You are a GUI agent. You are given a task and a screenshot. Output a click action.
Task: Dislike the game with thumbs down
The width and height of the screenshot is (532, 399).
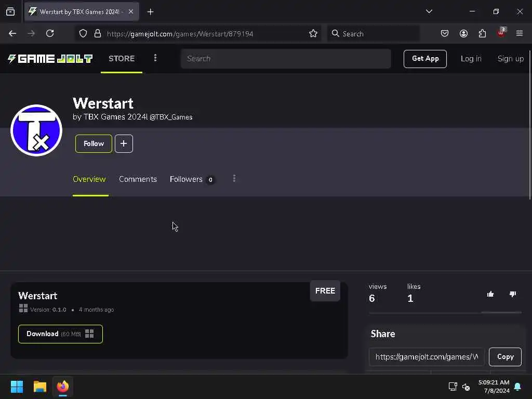pos(513,294)
